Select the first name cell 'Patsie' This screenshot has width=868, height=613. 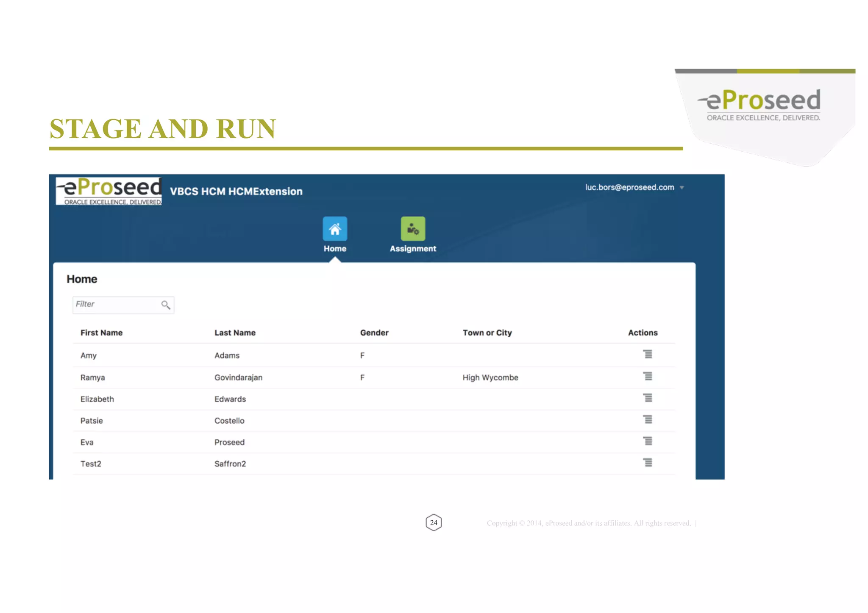point(92,421)
